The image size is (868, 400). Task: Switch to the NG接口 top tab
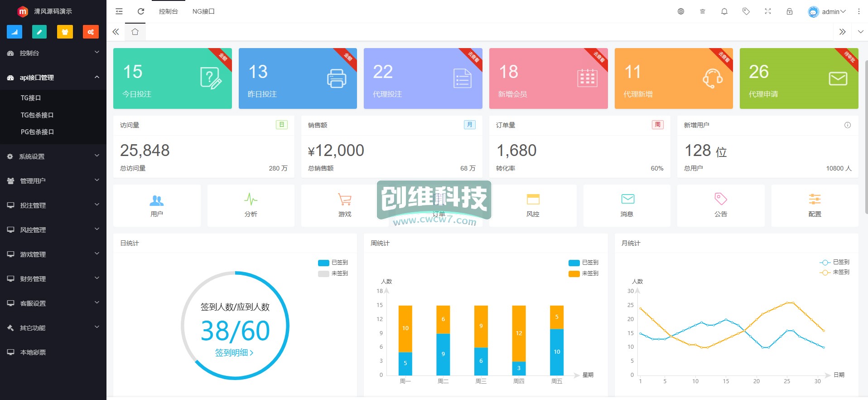point(203,11)
